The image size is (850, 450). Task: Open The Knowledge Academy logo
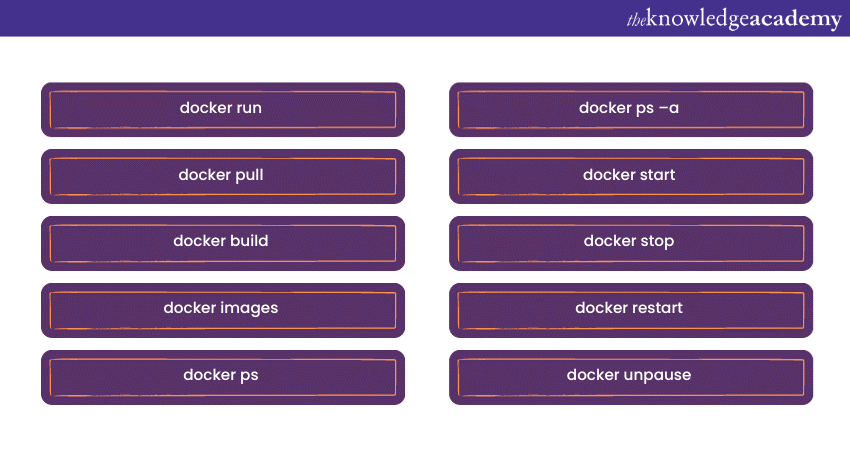click(x=733, y=19)
